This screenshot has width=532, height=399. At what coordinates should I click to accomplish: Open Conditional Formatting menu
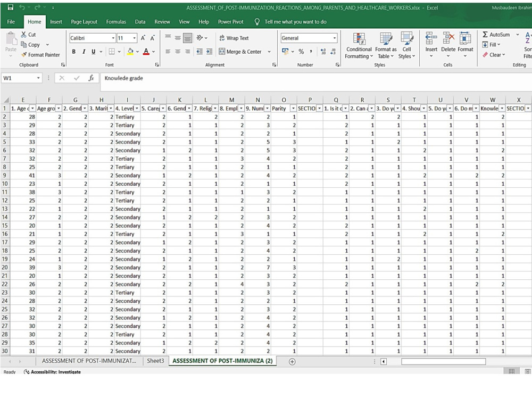(359, 46)
